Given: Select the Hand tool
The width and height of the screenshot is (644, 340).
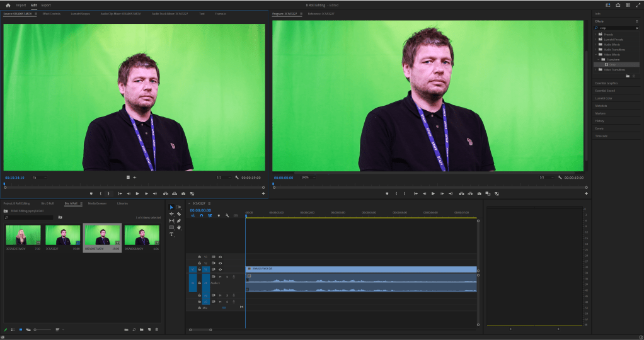Looking at the screenshot, I should click(179, 227).
